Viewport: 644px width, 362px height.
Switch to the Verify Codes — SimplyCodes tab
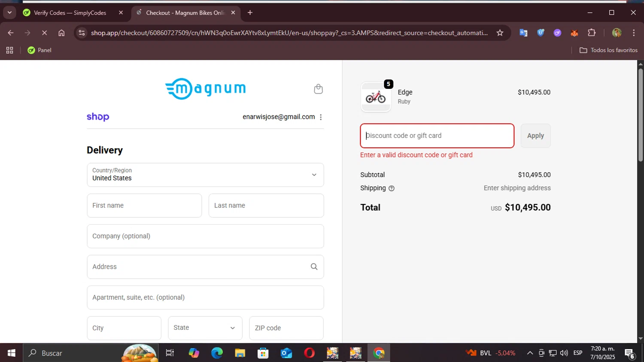[70, 13]
